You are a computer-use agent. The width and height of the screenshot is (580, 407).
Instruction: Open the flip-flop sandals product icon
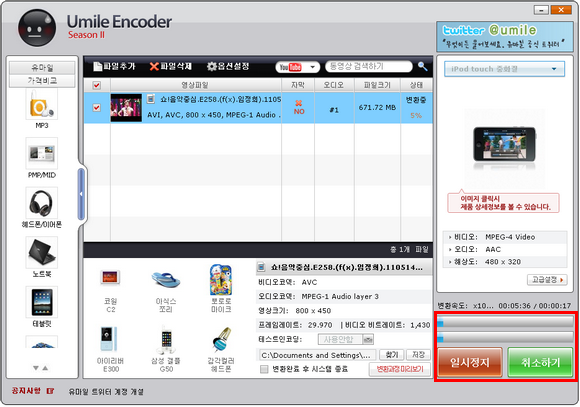pos(165,279)
